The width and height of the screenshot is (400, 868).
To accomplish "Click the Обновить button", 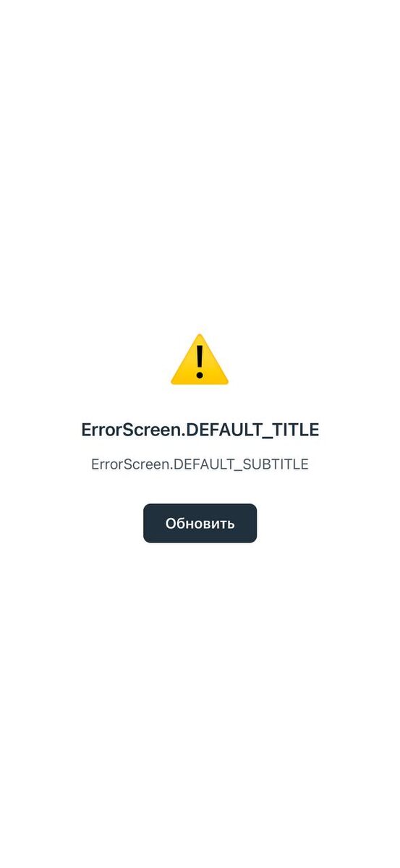I will click(x=200, y=523).
